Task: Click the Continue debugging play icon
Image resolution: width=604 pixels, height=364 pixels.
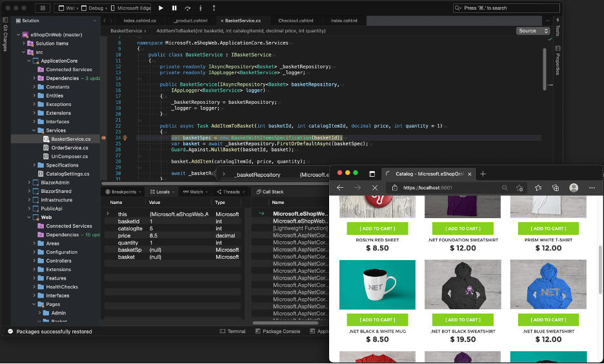Action: coord(161,8)
